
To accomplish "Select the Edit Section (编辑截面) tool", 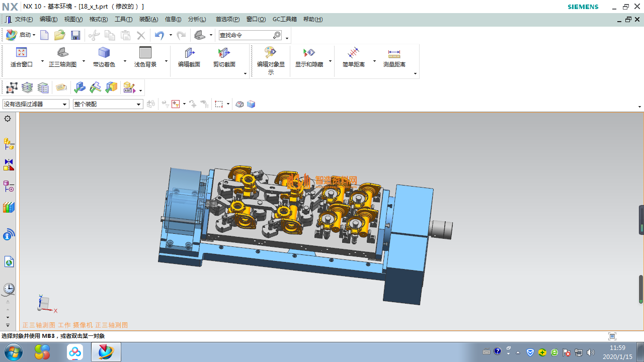I will coord(189,53).
